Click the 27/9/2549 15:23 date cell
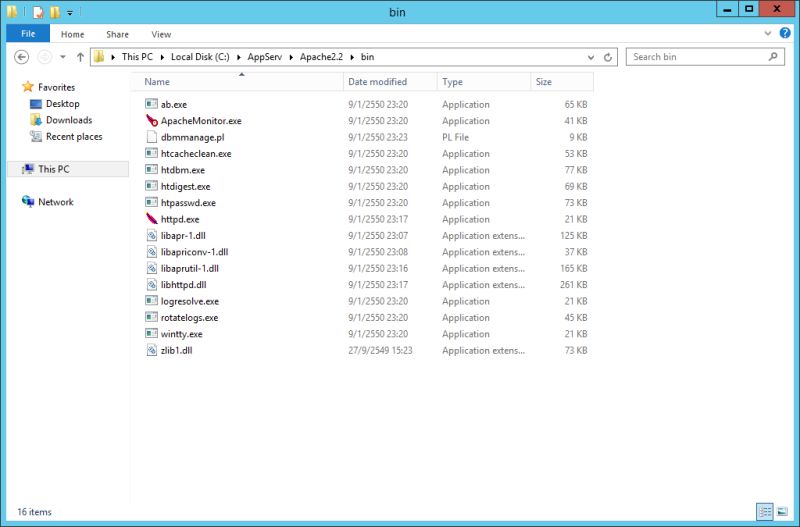The image size is (800, 527). coord(380,350)
